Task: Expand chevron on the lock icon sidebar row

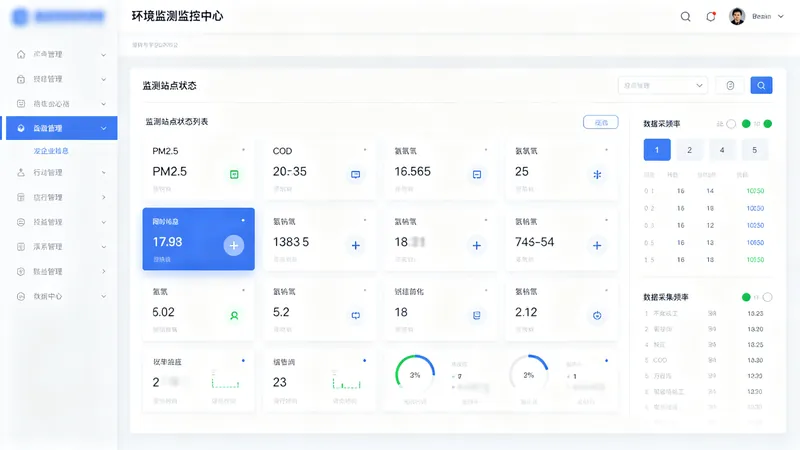Action: point(104,79)
